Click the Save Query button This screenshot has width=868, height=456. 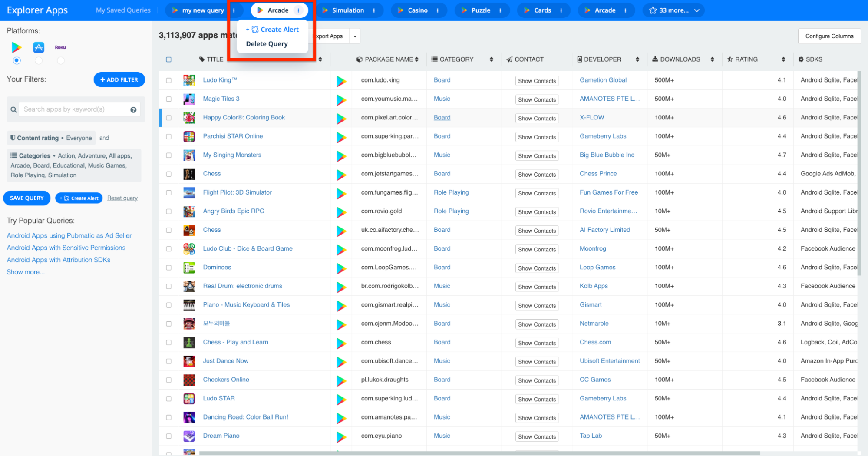point(26,198)
